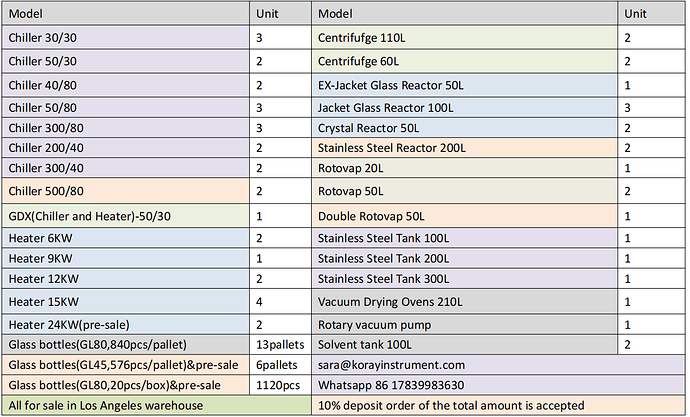Click the Whatsapp 86 17839983630 contact cell
This screenshot has width=690, height=417.
point(392,385)
